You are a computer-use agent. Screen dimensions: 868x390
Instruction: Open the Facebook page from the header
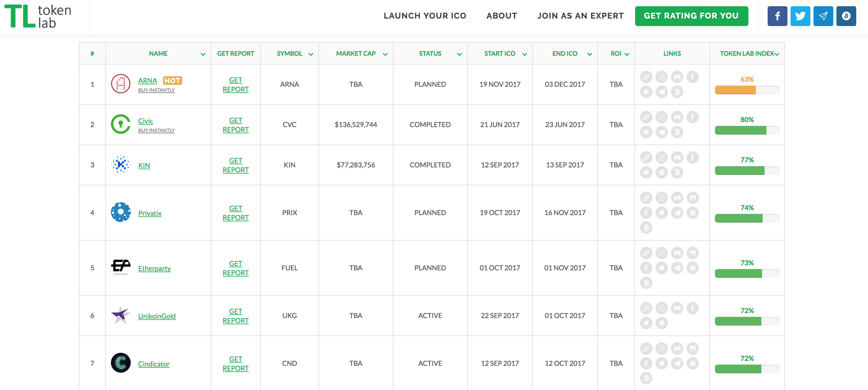pos(777,16)
